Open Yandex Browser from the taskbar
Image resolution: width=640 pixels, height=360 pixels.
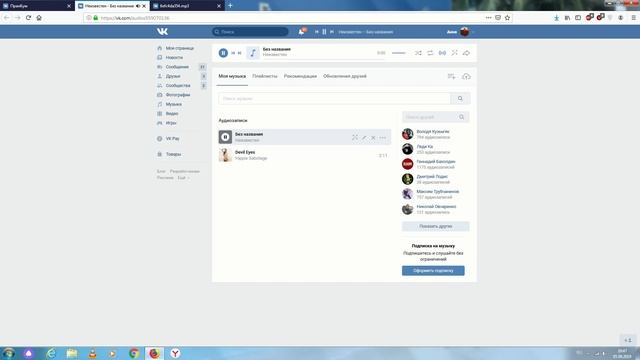coord(175,353)
